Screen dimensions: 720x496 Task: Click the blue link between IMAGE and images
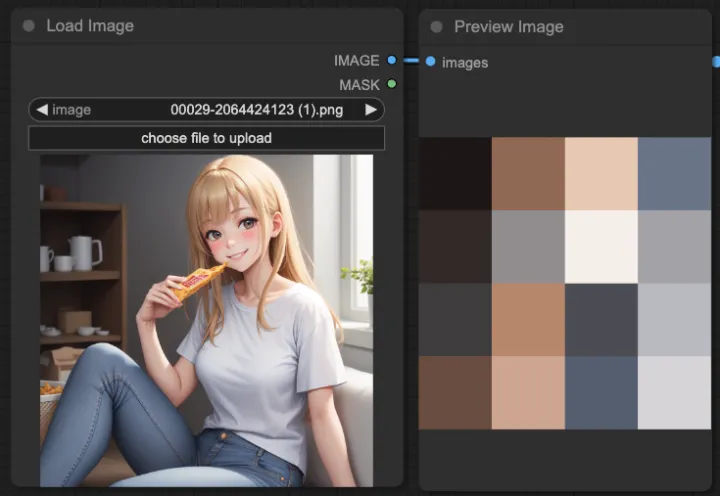411,60
